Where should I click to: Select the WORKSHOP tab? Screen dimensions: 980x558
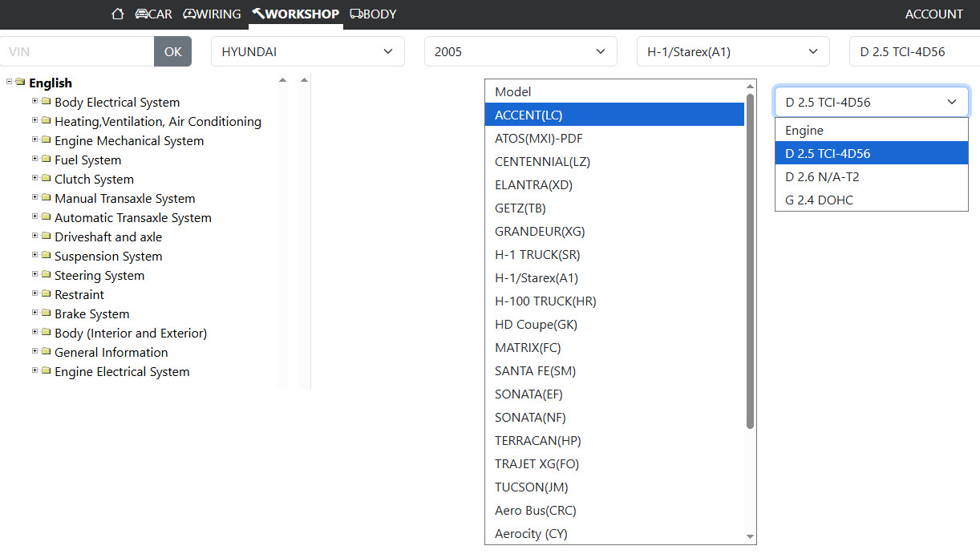click(295, 14)
